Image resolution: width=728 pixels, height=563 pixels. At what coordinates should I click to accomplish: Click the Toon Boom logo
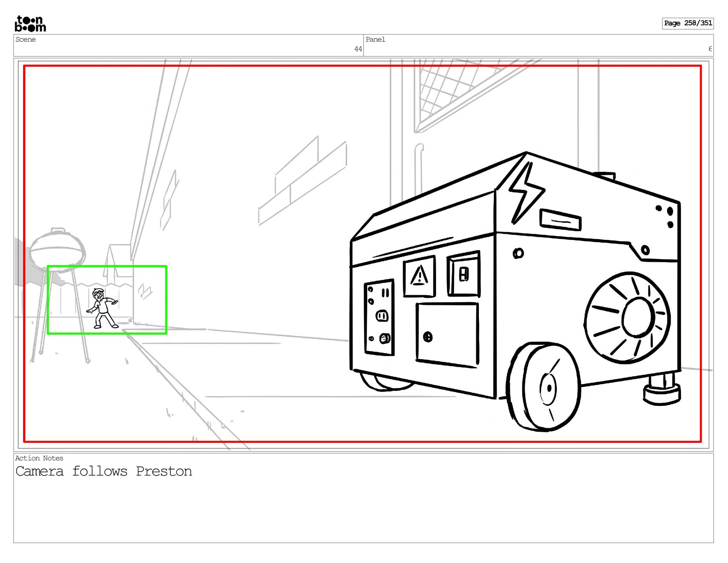point(30,24)
